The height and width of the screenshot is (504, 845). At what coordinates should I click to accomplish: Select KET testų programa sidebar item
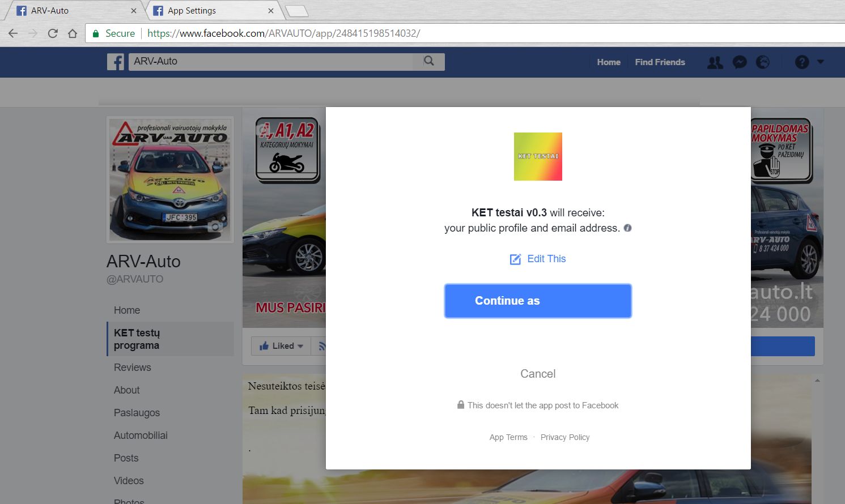coord(170,339)
